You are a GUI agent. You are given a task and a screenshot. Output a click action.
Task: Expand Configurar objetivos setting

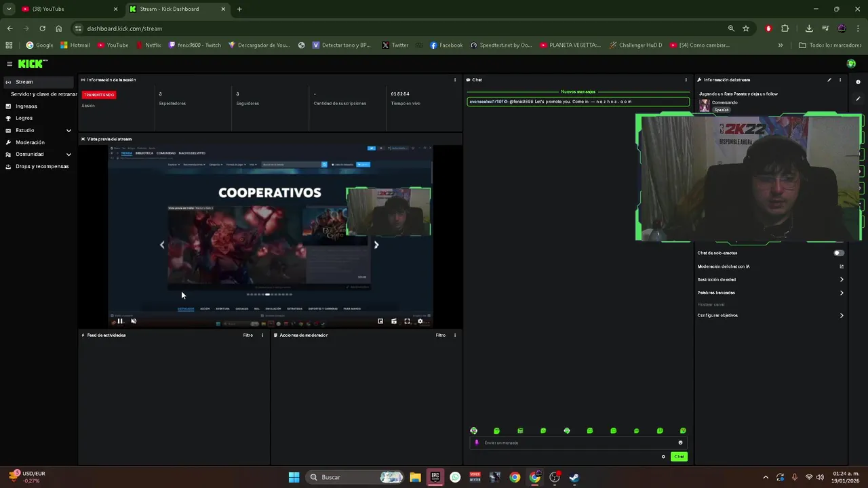842,315
